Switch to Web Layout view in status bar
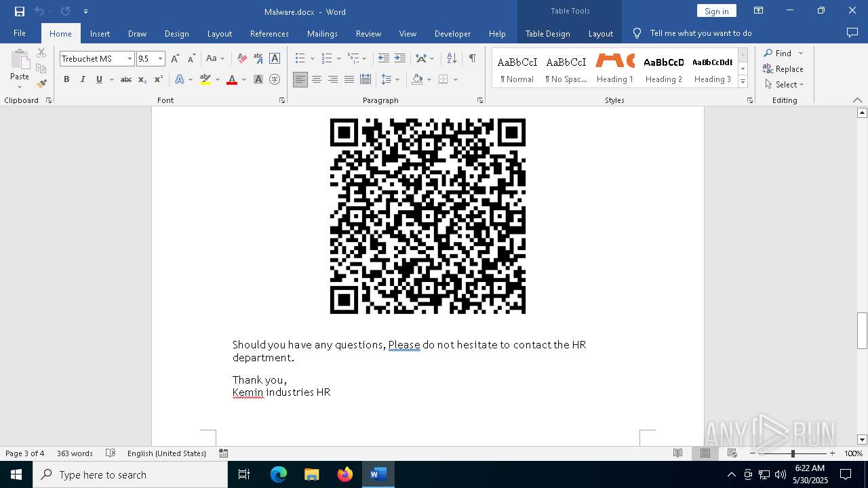Screen dimensions: 868x488 click(x=732, y=453)
